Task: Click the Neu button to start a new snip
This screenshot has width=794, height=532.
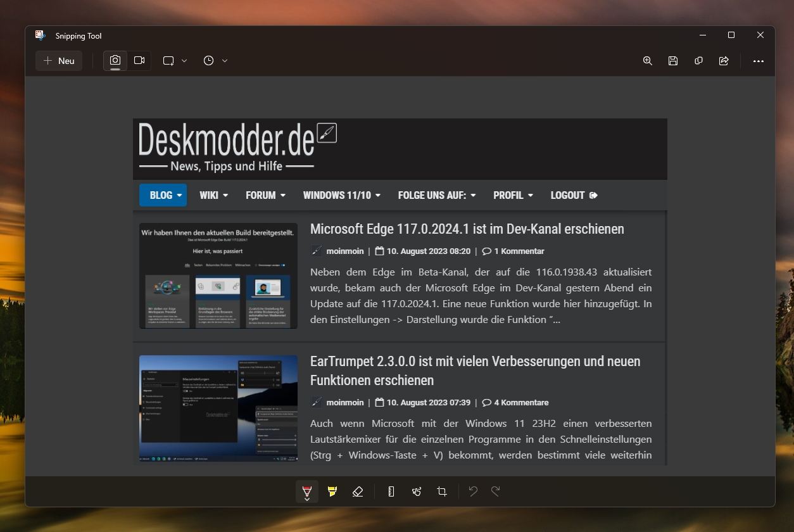Action: coord(59,61)
